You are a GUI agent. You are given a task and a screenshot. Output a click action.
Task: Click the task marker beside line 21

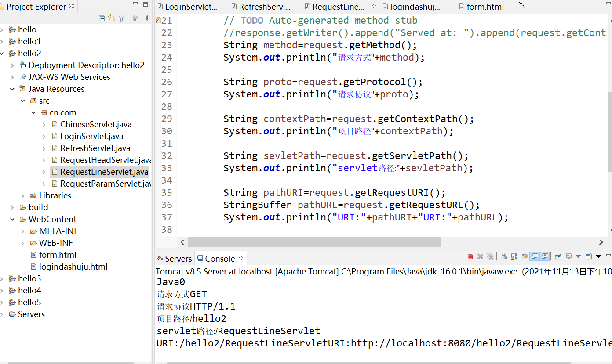coord(158,20)
